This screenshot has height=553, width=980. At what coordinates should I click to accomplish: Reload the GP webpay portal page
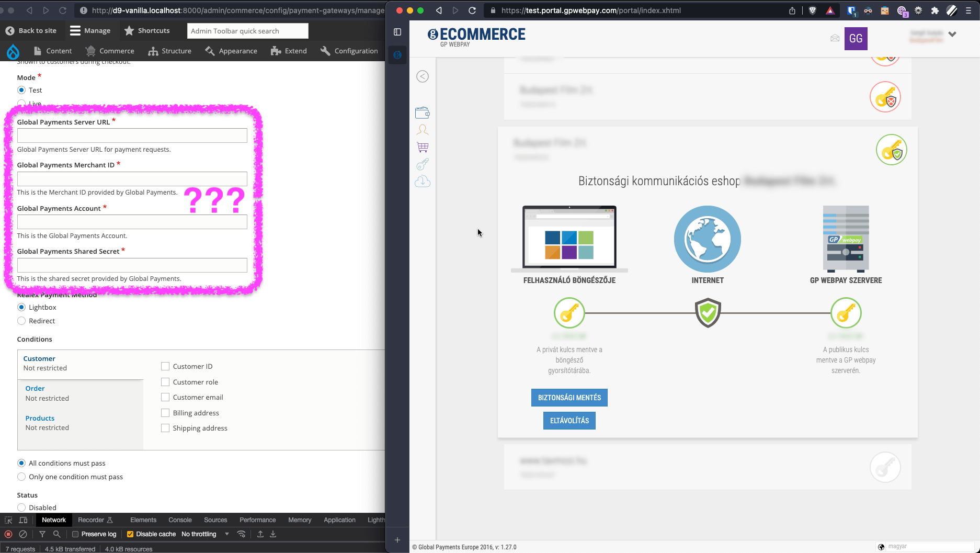click(472, 10)
